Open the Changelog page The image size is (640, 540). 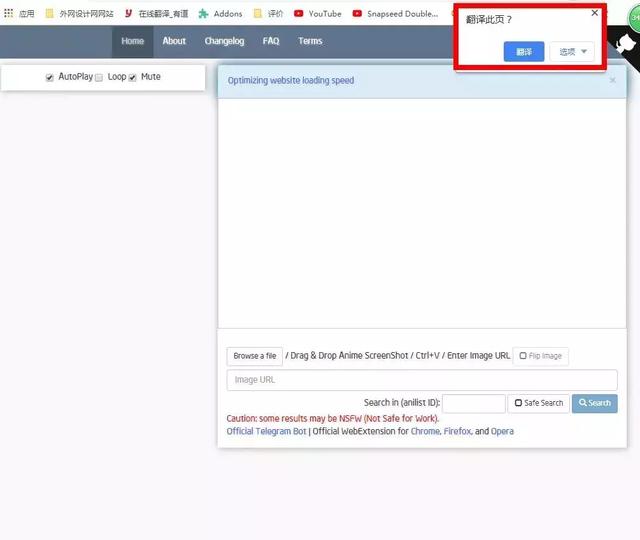tap(224, 41)
